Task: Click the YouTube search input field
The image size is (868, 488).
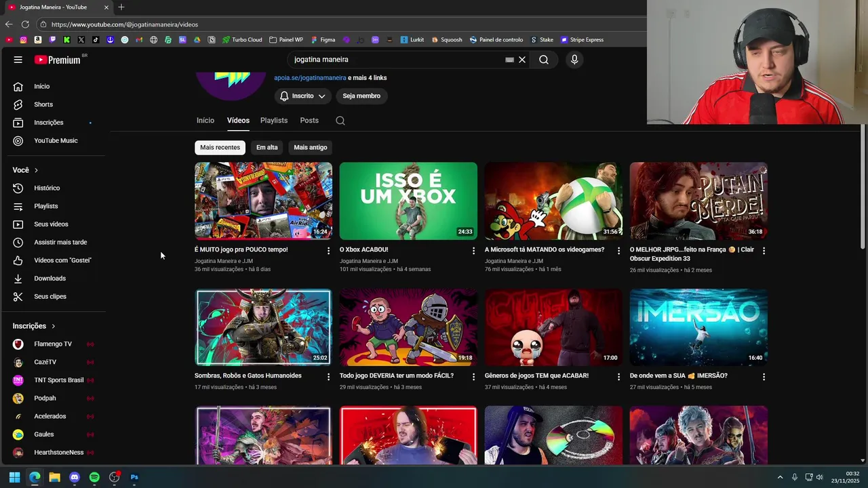Action: tap(397, 60)
